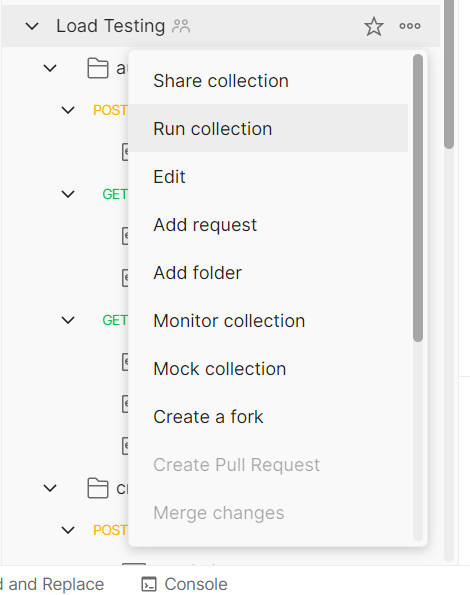Click the context menu's scrollbar thumb
Image resolution: width=470 pixels, height=595 pixels.
[418, 198]
